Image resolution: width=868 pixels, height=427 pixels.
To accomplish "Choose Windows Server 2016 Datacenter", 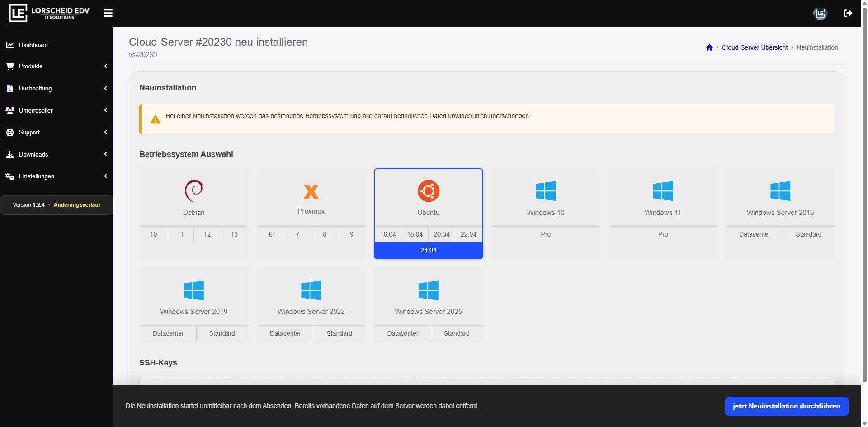I will click(755, 234).
